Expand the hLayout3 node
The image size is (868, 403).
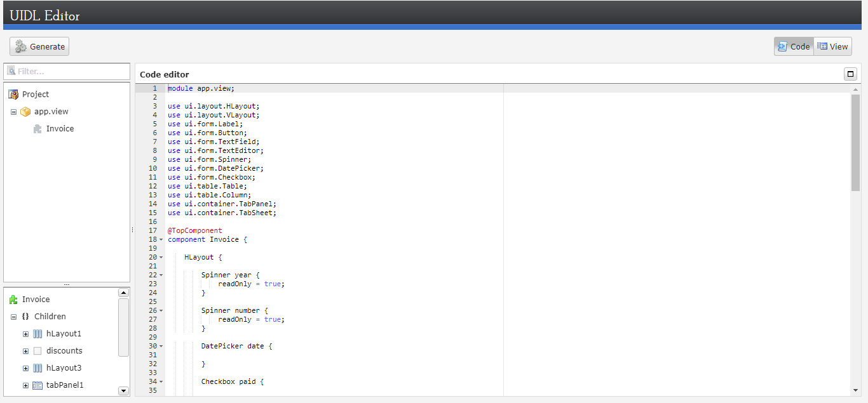tap(25, 368)
